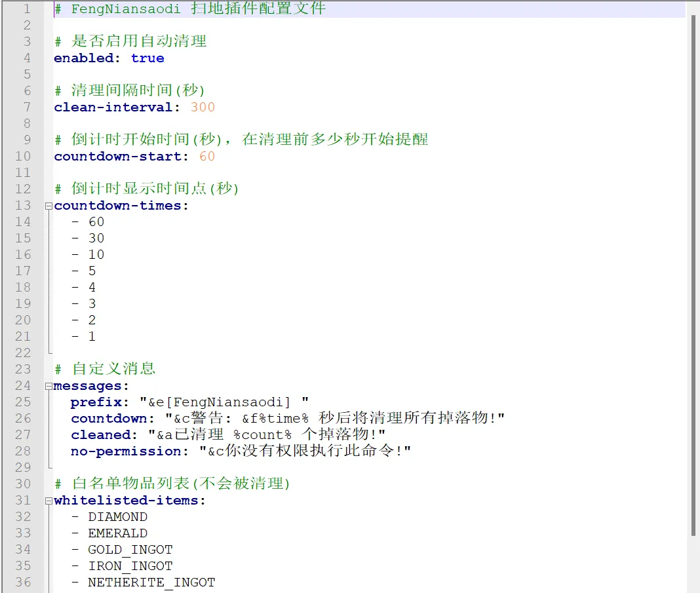Click list entry 2 under countdown-times
The width and height of the screenshot is (700, 593).
[x=92, y=320]
